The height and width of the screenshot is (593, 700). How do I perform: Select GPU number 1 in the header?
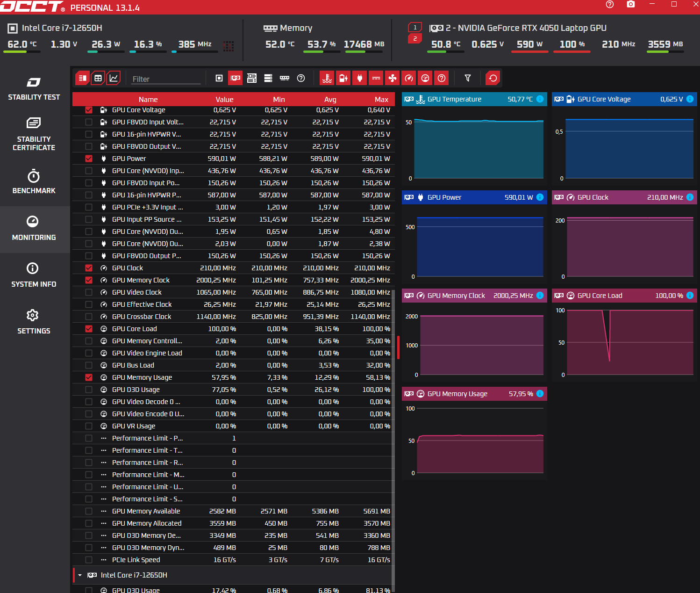(x=414, y=27)
